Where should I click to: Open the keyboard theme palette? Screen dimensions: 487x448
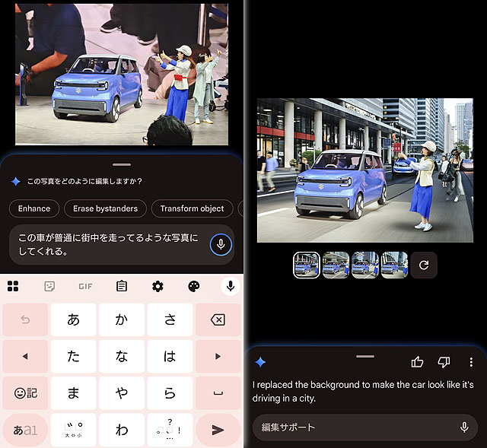pos(193,286)
